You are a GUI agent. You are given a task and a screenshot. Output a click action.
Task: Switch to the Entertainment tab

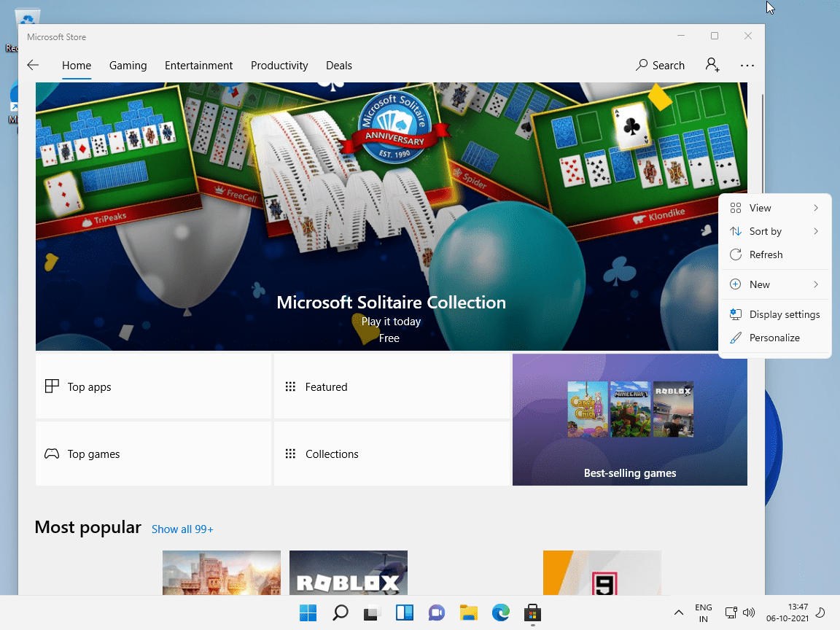click(199, 66)
